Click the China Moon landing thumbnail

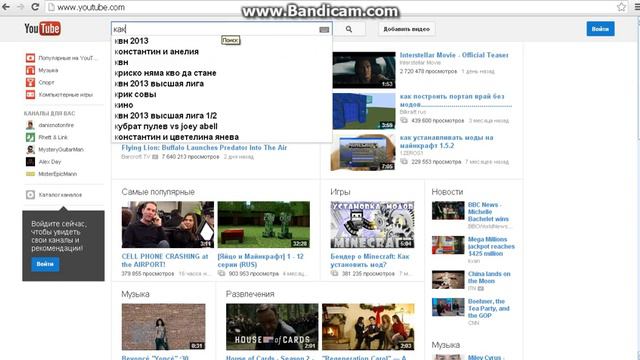pyautogui.click(x=448, y=280)
